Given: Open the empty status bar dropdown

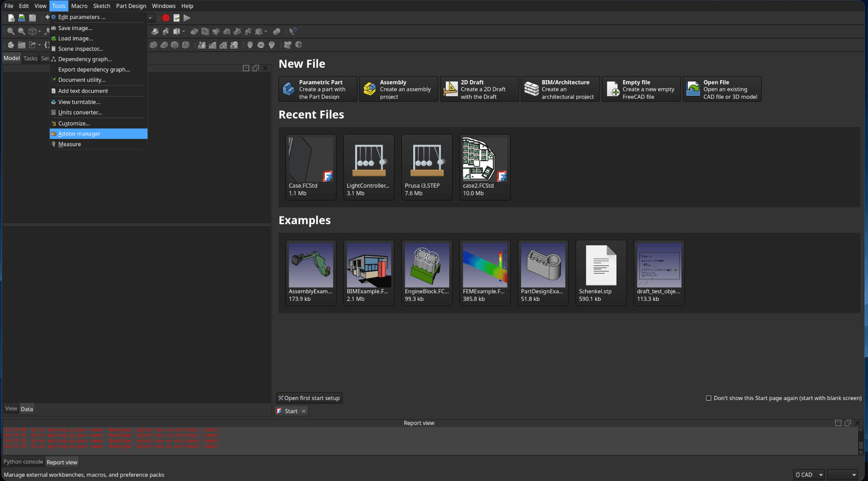Looking at the screenshot, I should click(x=843, y=475).
